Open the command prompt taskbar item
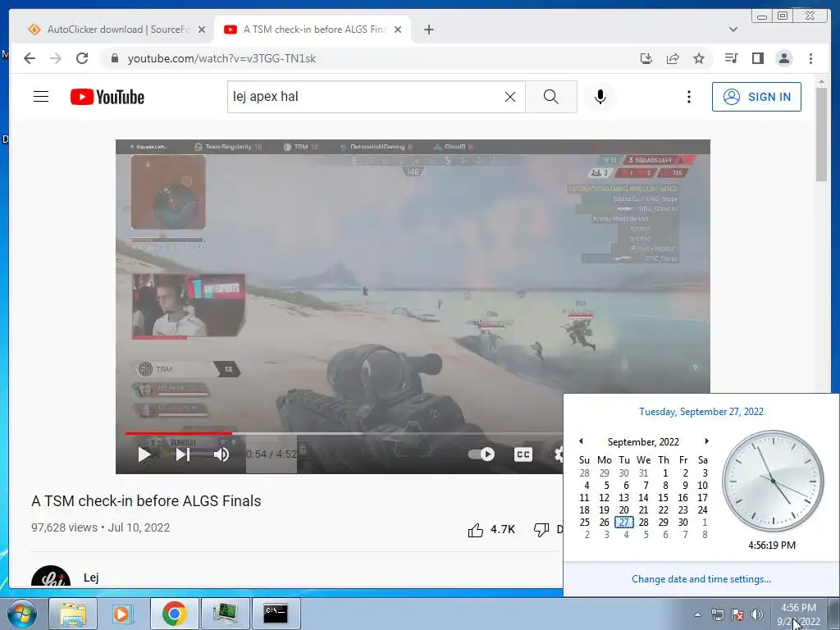This screenshot has width=840, height=630. (276, 614)
